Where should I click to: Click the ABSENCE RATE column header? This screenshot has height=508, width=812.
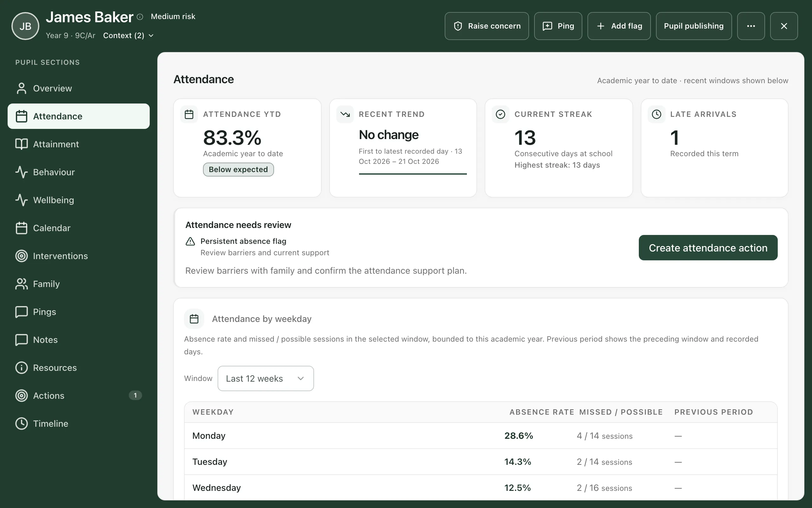(x=541, y=412)
